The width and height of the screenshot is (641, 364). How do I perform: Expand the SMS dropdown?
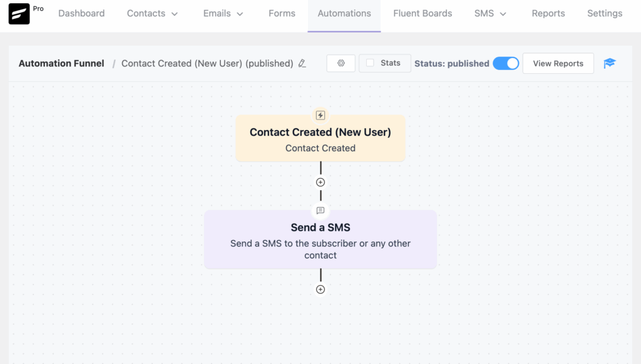(x=490, y=13)
